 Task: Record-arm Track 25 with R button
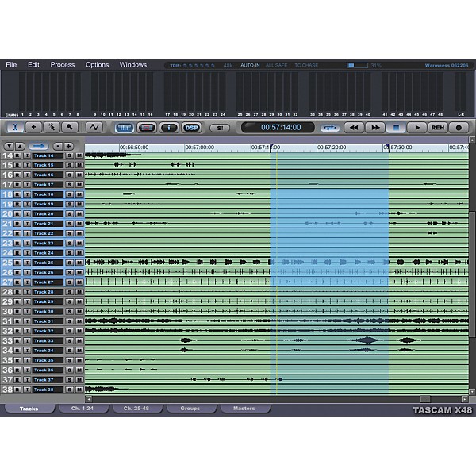17,263
